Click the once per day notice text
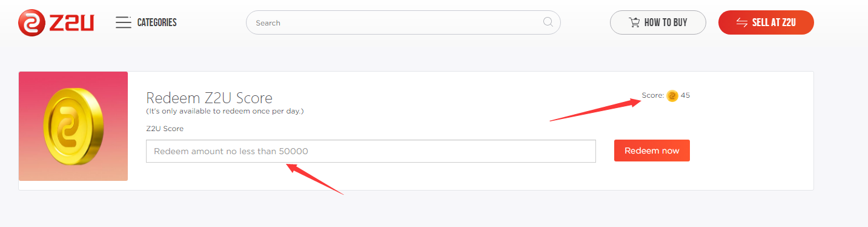Viewport: 868px width, 227px height. tap(225, 111)
